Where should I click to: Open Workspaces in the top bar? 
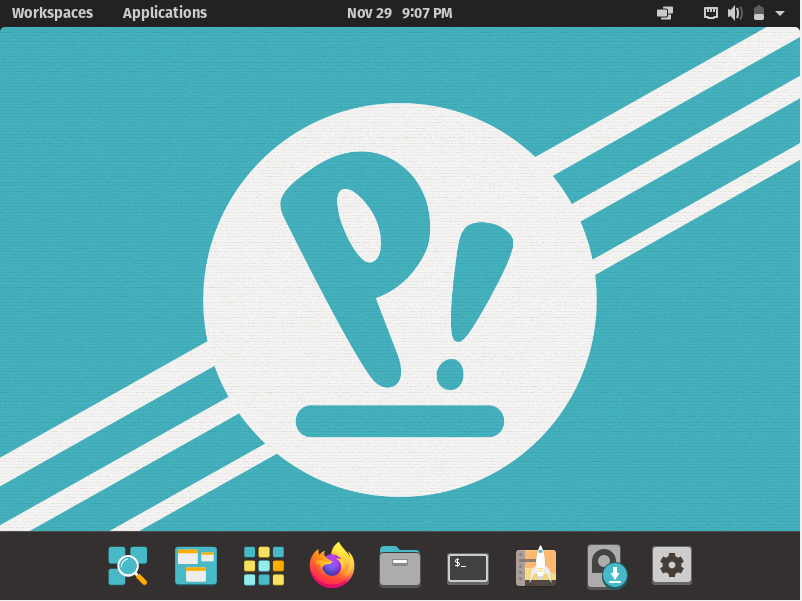(52, 13)
